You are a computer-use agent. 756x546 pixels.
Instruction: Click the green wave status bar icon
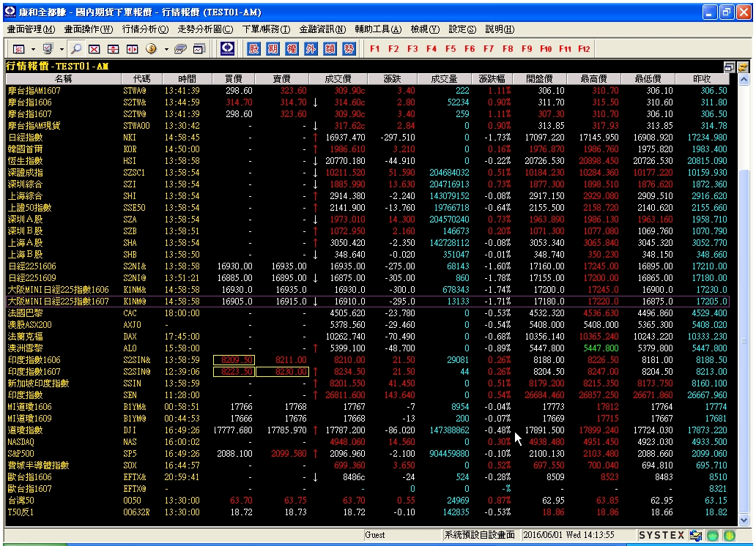pyautogui.click(x=713, y=535)
